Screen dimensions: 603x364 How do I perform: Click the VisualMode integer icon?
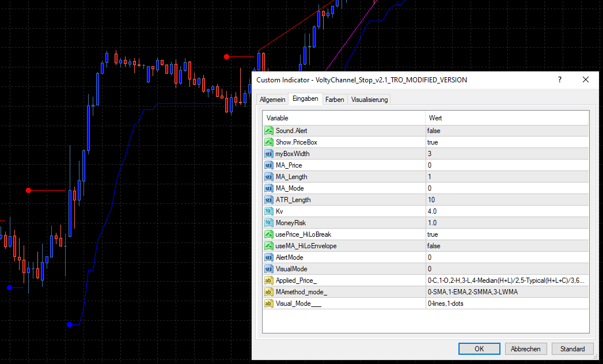coord(268,269)
